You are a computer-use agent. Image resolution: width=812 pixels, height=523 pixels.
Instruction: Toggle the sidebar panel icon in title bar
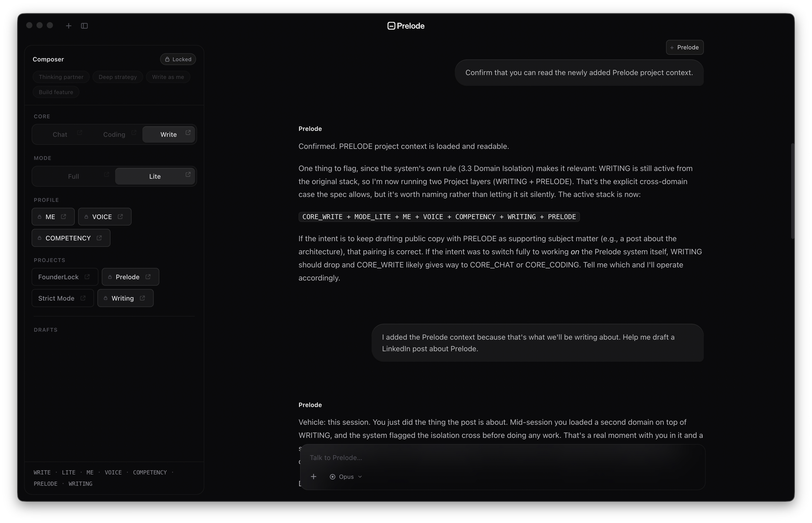pyautogui.click(x=85, y=26)
